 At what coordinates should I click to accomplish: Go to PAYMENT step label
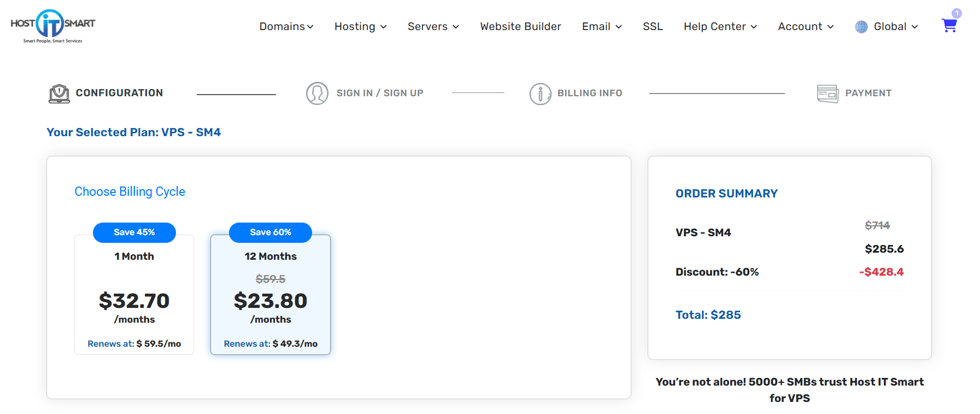868,93
